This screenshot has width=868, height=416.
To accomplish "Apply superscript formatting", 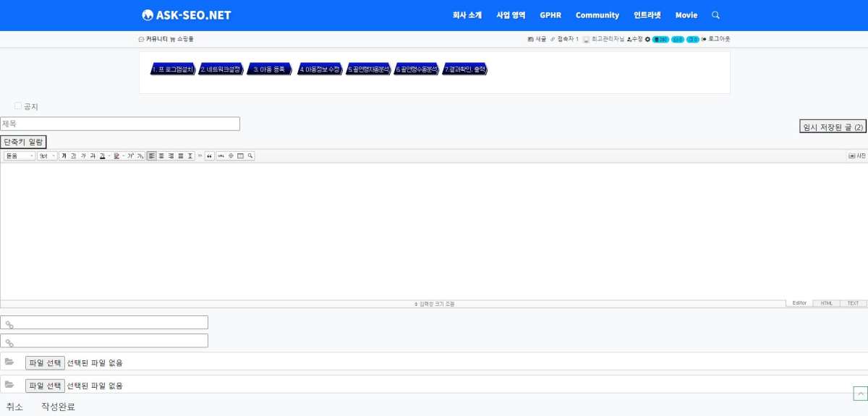I will pos(131,156).
